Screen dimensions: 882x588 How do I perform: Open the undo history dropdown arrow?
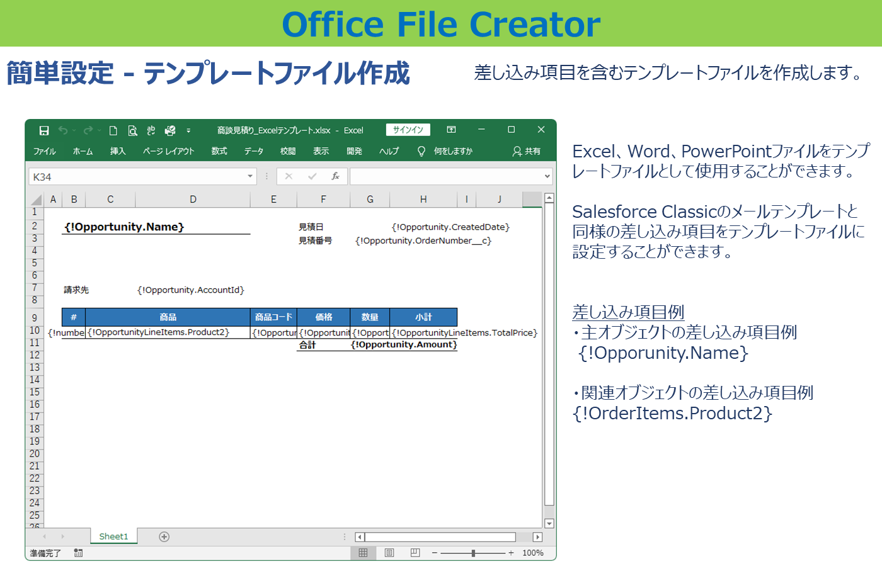[74, 131]
